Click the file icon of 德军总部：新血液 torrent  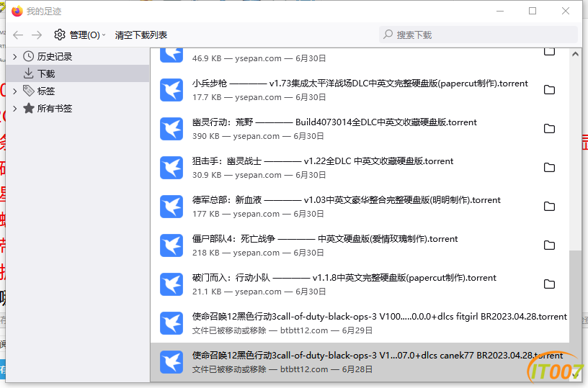point(171,207)
